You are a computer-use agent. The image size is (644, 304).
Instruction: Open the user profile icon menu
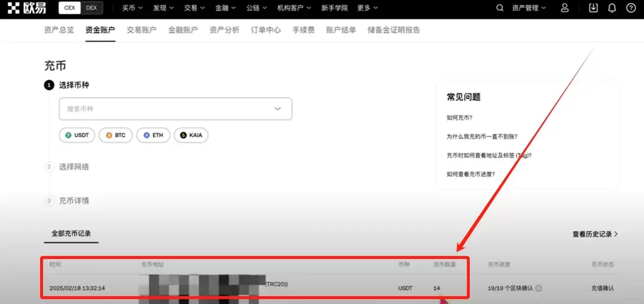tap(565, 8)
